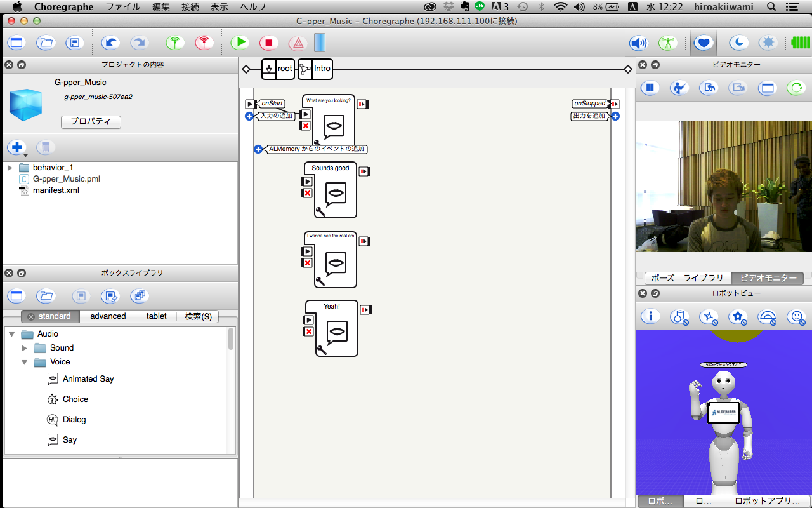
Task: Click the プロパティ button
Action: (91, 121)
